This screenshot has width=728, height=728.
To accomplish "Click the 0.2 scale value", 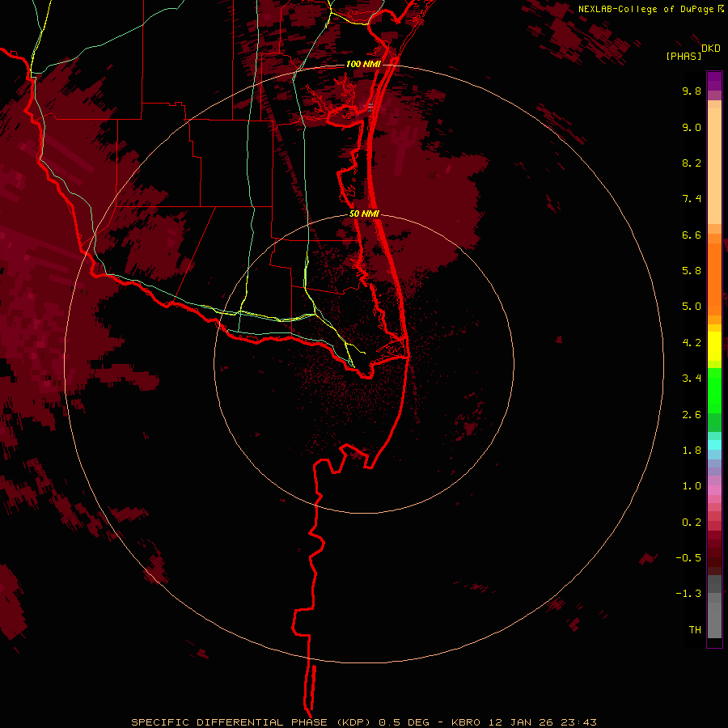I will click(x=692, y=523).
